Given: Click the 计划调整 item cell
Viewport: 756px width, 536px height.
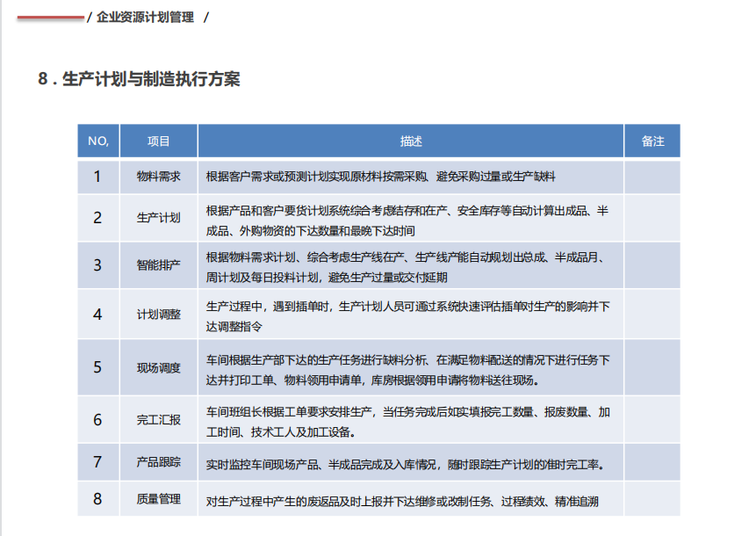Looking at the screenshot, I should click(x=159, y=315).
